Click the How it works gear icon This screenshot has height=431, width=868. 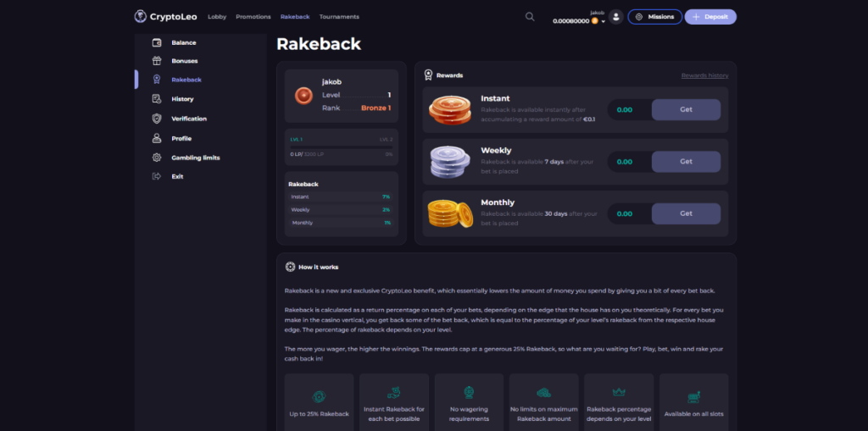click(290, 267)
